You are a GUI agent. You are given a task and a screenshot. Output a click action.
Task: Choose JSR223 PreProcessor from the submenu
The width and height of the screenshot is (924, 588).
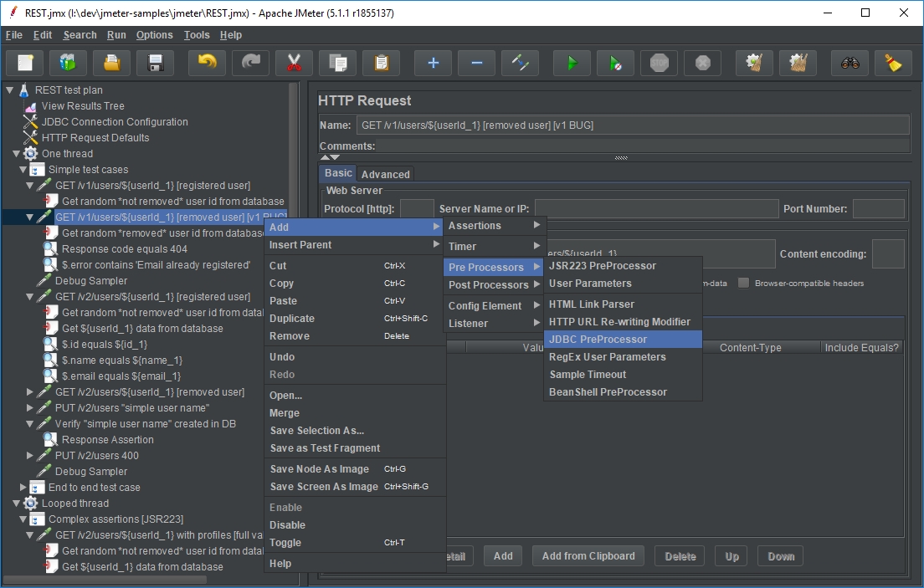click(x=623, y=266)
